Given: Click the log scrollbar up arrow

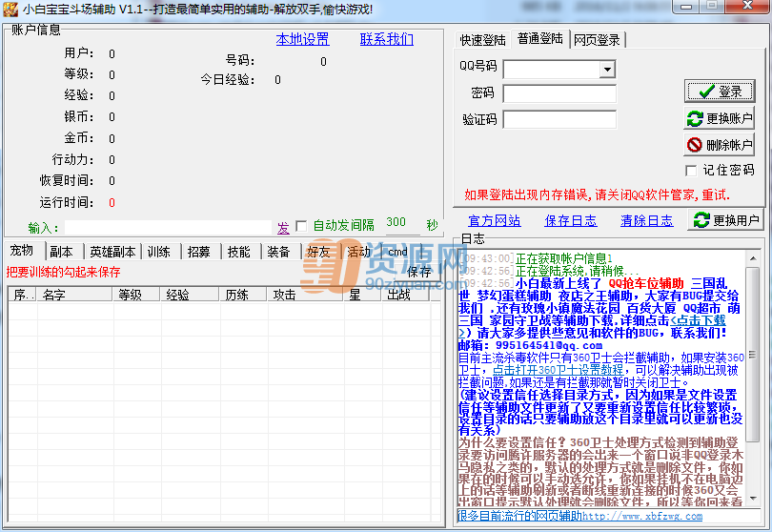Looking at the screenshot, I should pos(753,258).
